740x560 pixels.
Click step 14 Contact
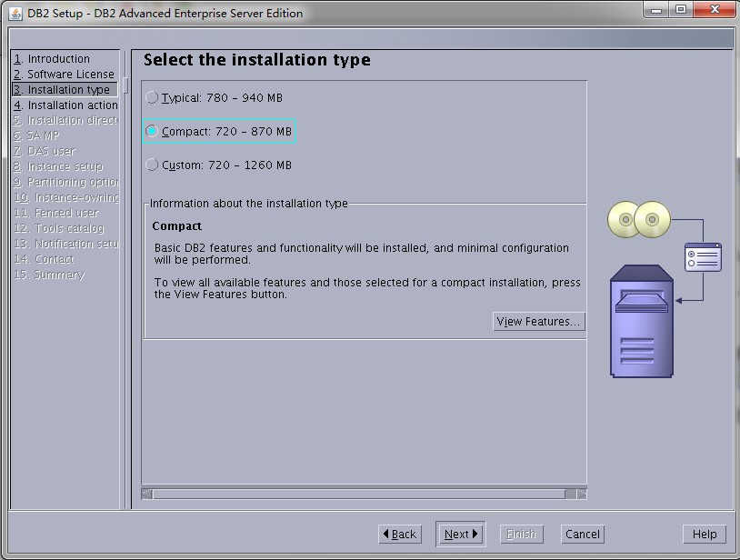[x=45, y=259]
